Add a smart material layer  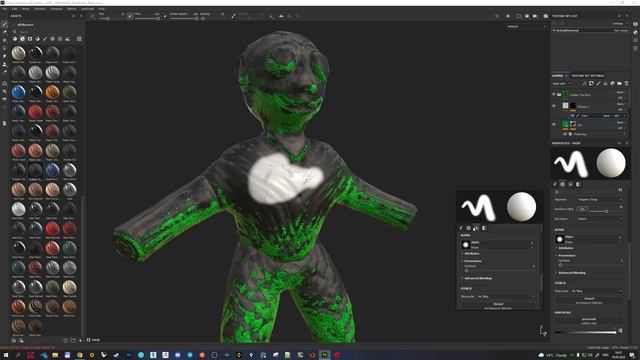pos(612,84)
